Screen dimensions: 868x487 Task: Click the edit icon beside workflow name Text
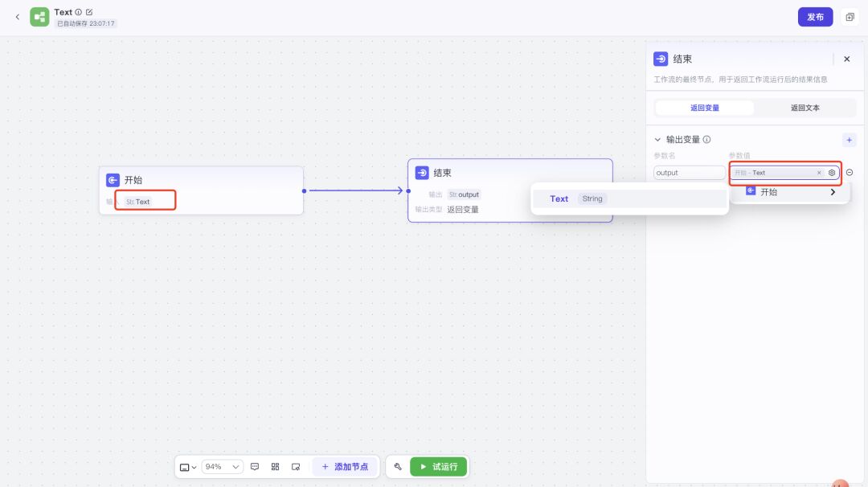tap(89, 12)
